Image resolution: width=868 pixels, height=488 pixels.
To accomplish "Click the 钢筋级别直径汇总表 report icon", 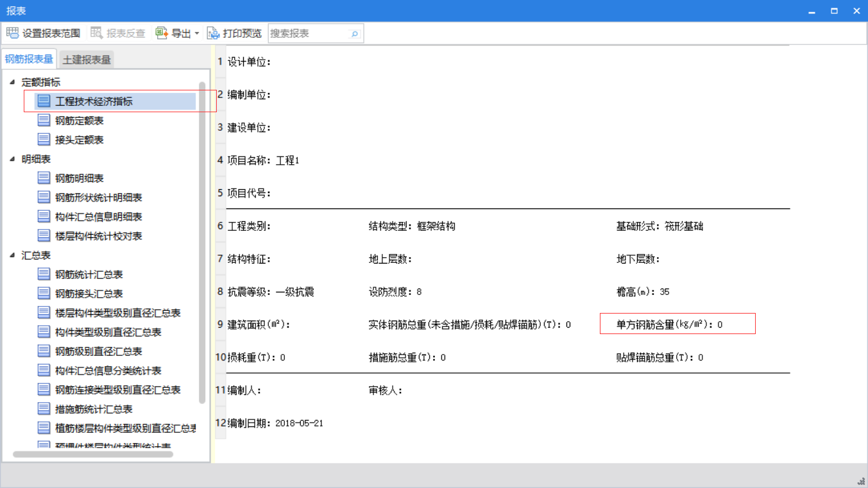I will tap(44, 351).
